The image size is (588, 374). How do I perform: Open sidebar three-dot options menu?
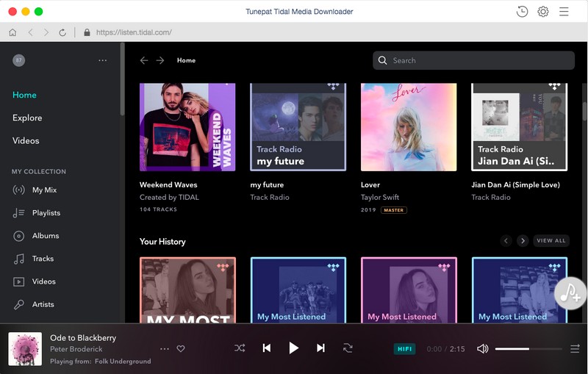click(102, 60)
